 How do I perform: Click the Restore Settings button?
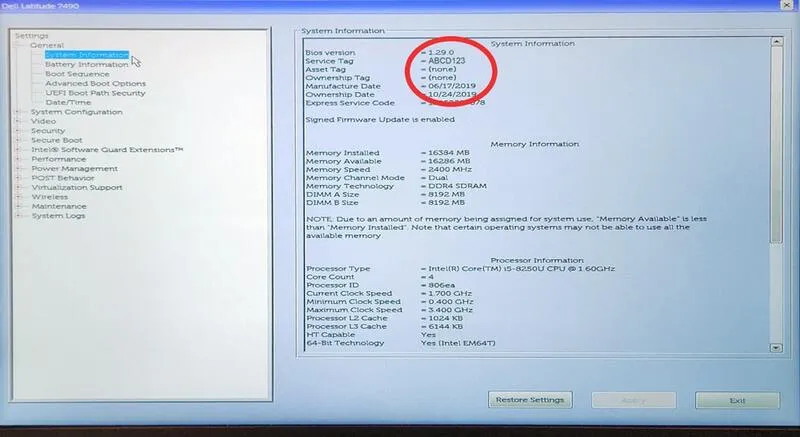point(530,400)
